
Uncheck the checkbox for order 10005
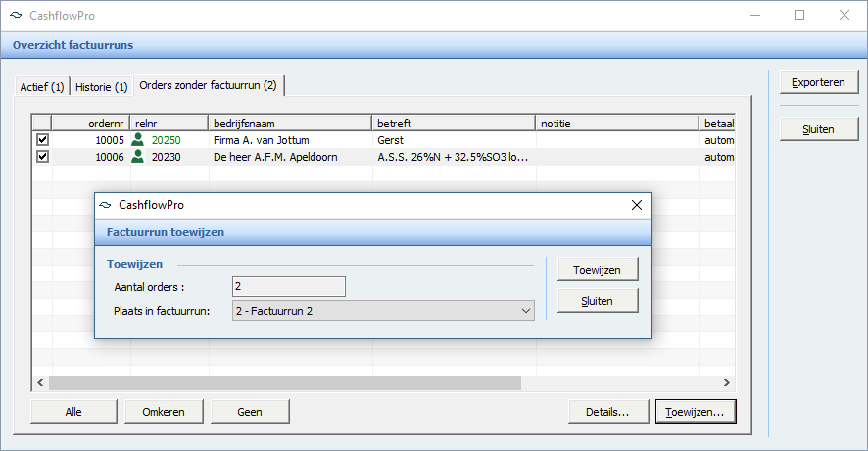click(x=42, y=139)
